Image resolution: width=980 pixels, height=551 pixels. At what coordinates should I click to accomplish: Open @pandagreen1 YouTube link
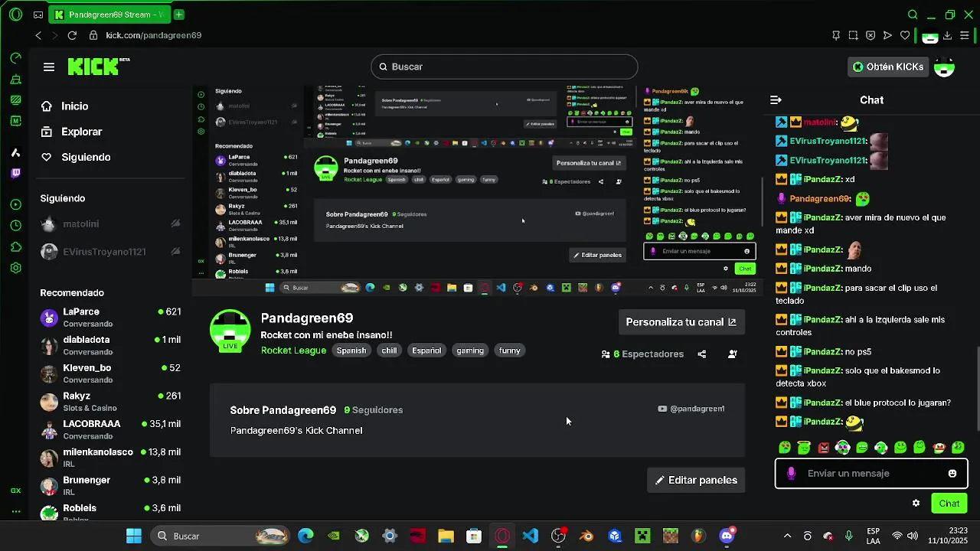(691, 409)
